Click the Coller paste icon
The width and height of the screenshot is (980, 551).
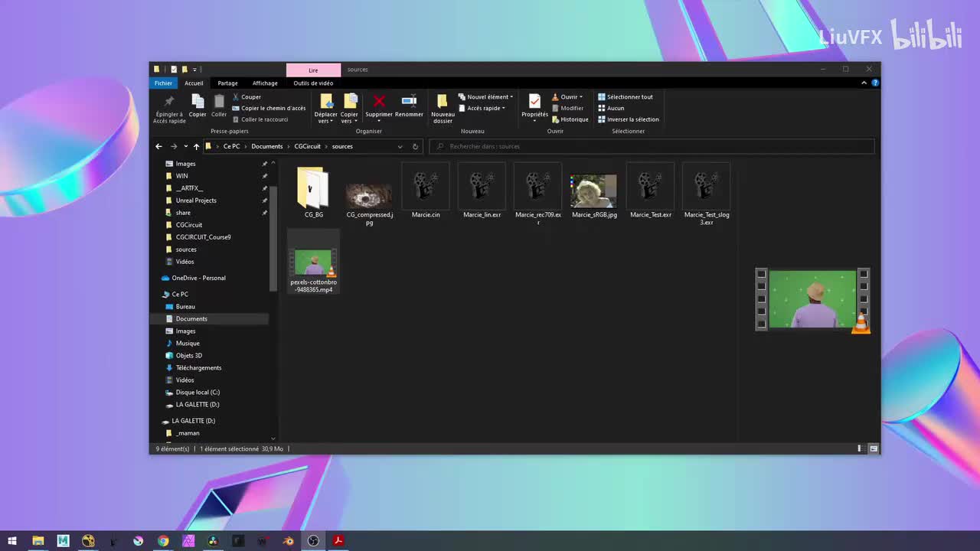pos(219,102)
